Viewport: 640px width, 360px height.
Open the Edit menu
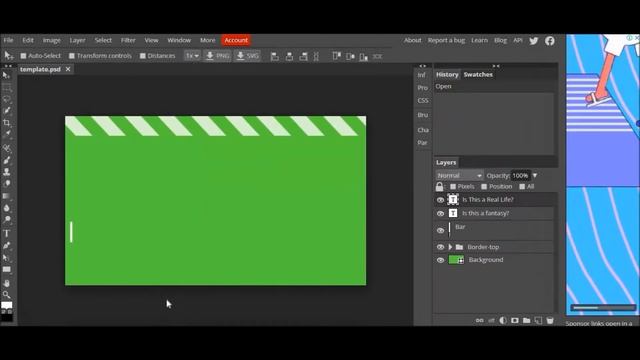tap(28, 40)
